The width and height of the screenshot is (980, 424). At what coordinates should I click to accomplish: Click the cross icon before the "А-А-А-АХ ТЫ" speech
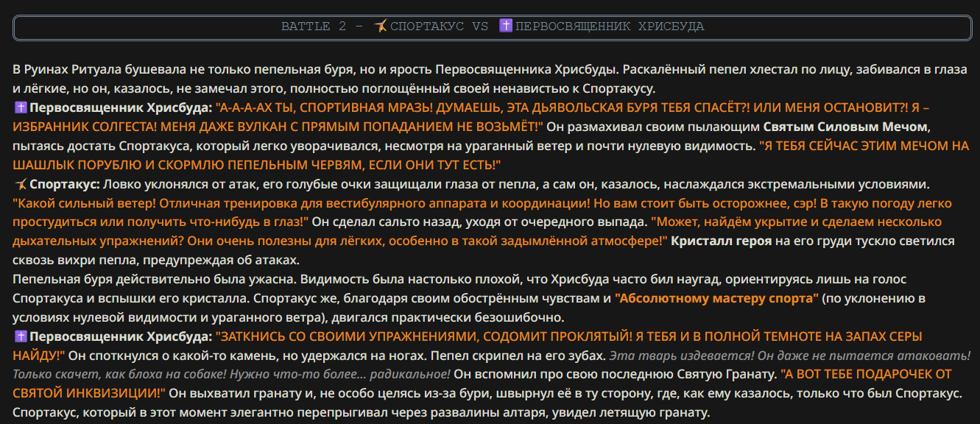click(20, 107)
